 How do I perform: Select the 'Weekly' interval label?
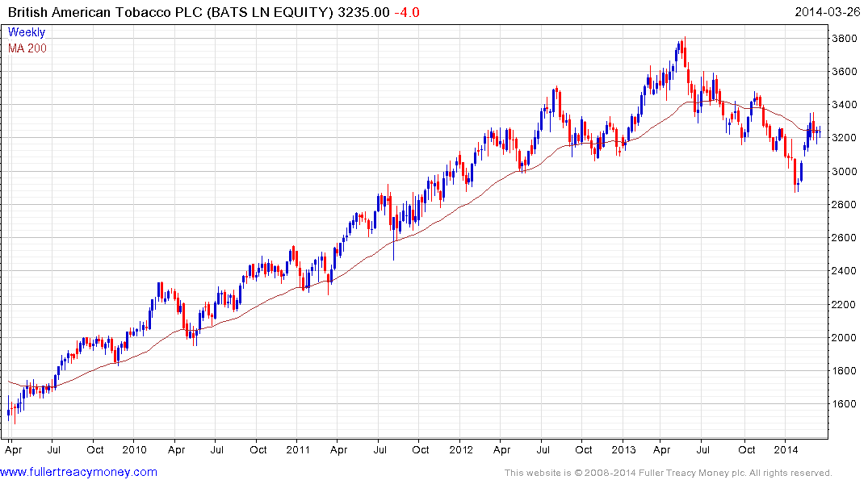(x=27, y=32)
